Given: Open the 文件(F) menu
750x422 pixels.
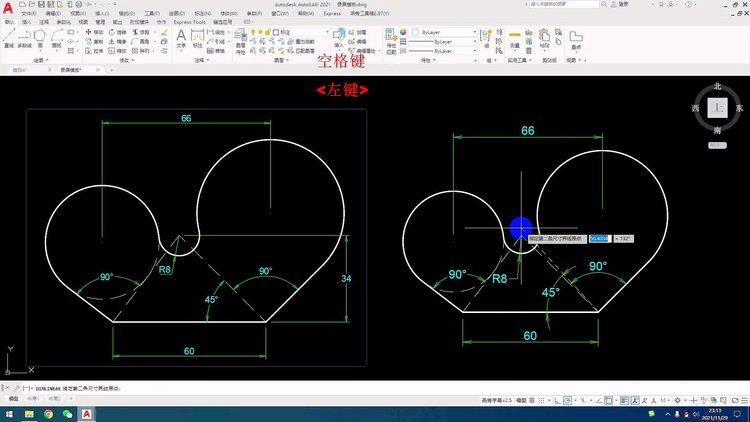Looking at the screenshot, I should click(29, 13).
